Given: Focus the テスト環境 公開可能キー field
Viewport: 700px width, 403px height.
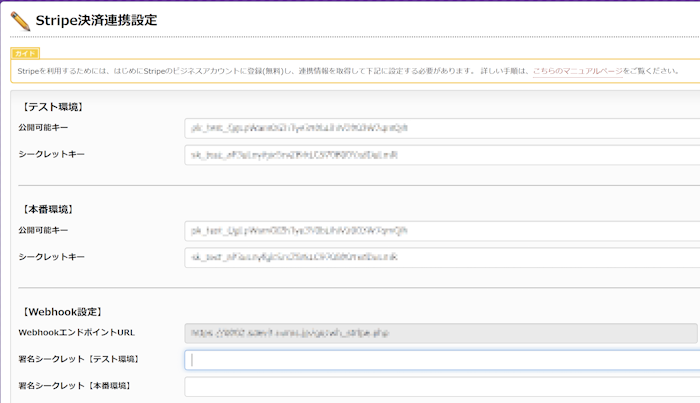Looking at the screenshot, I should (x=442, y=128).
